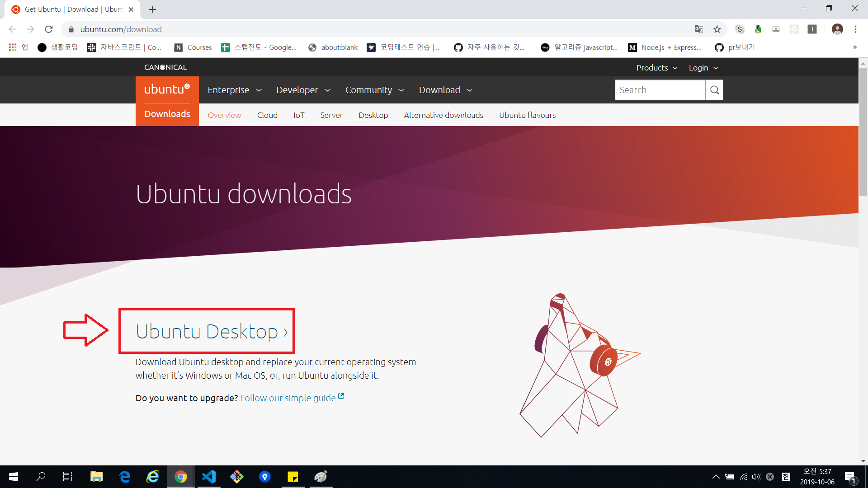
Task: Expand the Login dropdown
Action: [x=703, y=68]
